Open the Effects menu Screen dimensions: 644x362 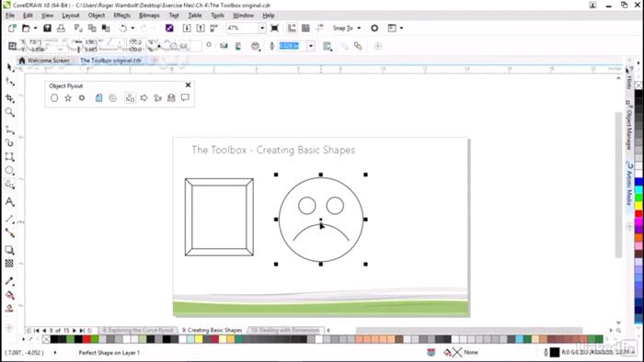[122, 16]
